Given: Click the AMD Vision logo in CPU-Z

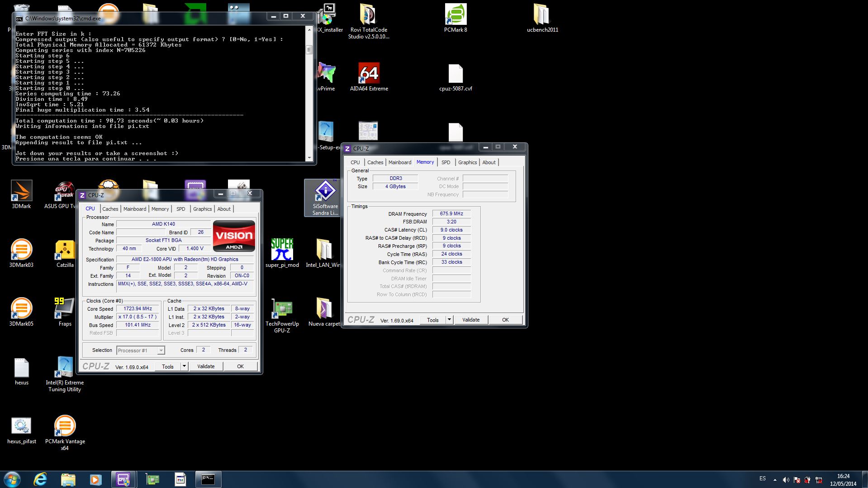Looking at the screenshot, I should (234, 236).
